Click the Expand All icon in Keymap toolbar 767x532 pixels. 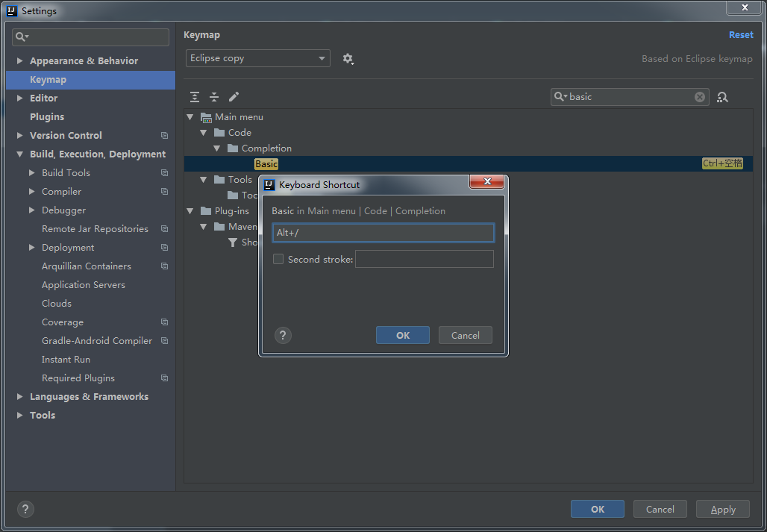point(195,97)
